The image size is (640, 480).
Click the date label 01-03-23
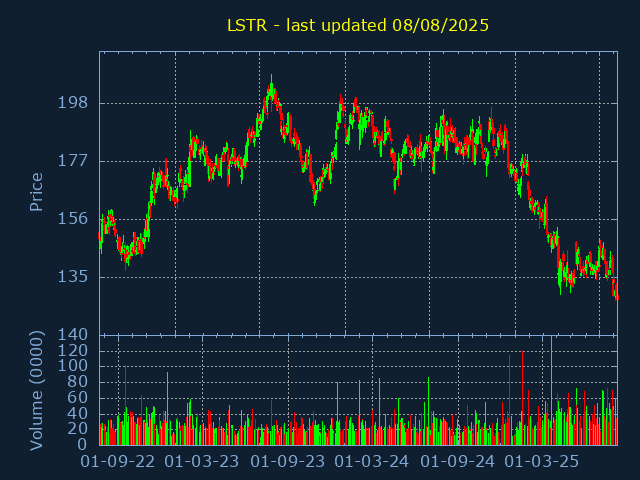pyautogui.click(x=202, y=462)
